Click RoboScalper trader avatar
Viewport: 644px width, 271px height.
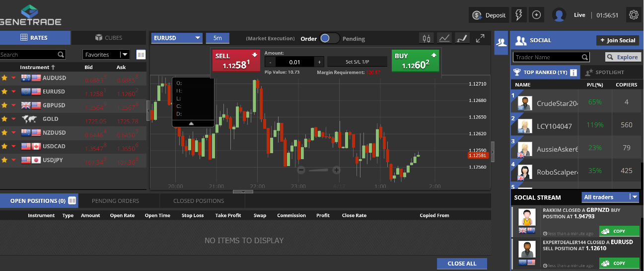coord(525,172)
